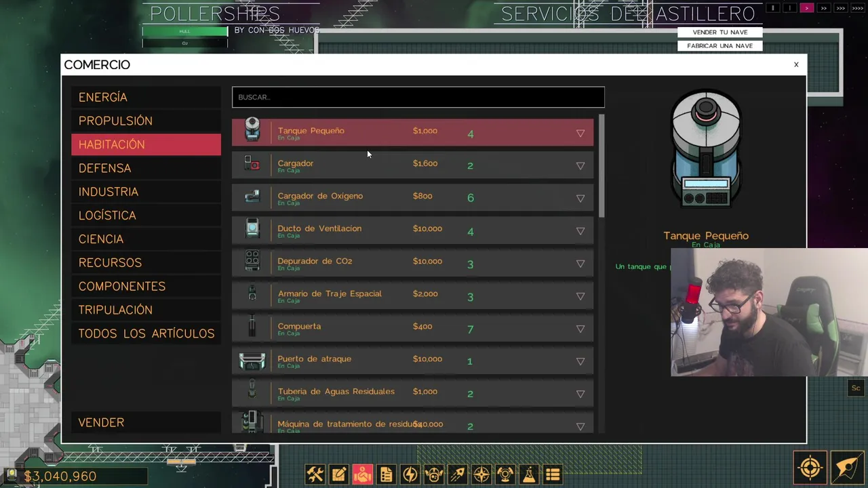868x488 pixels.
Task: Expand the Cargador row dropdown arrow
Action: (x=580, y=166)
